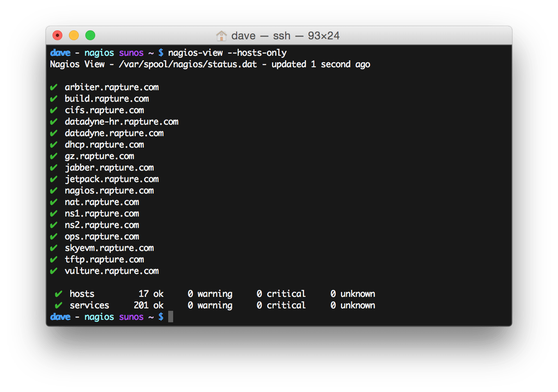Click the hostname build.rapture.com
Screen dimensions: 558x392
pos(107,99)
